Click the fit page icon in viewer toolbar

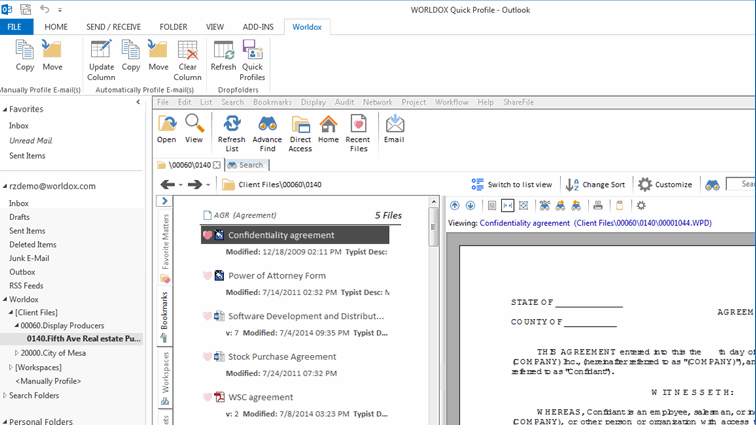524,206
